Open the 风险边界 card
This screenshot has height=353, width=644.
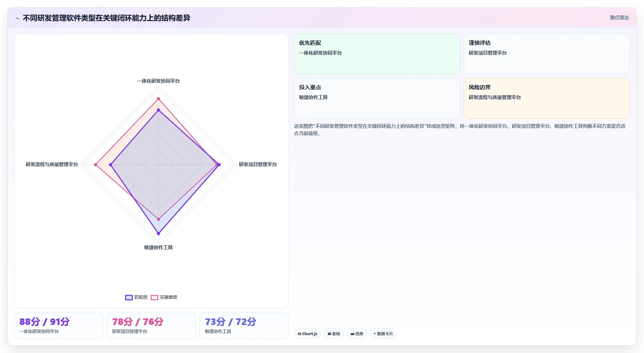point(546,98)
